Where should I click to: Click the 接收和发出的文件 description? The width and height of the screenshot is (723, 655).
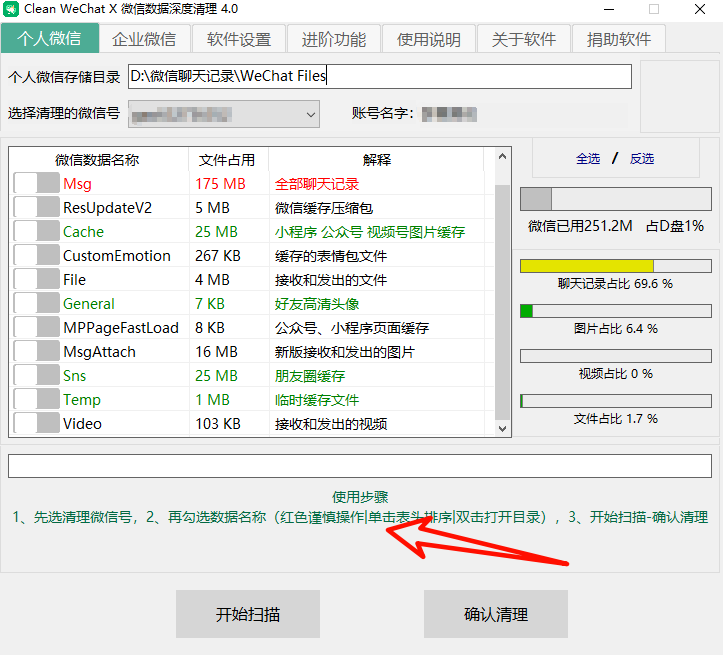[331, 280]
